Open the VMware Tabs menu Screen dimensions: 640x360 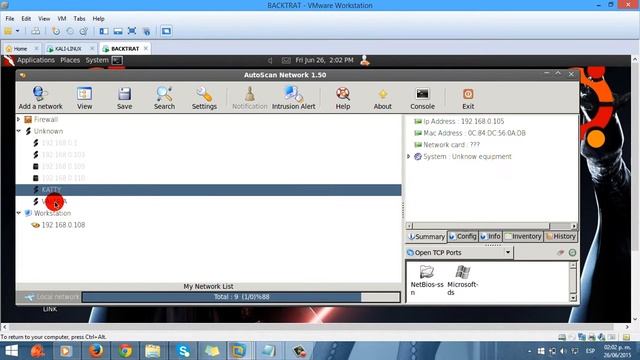79,19
